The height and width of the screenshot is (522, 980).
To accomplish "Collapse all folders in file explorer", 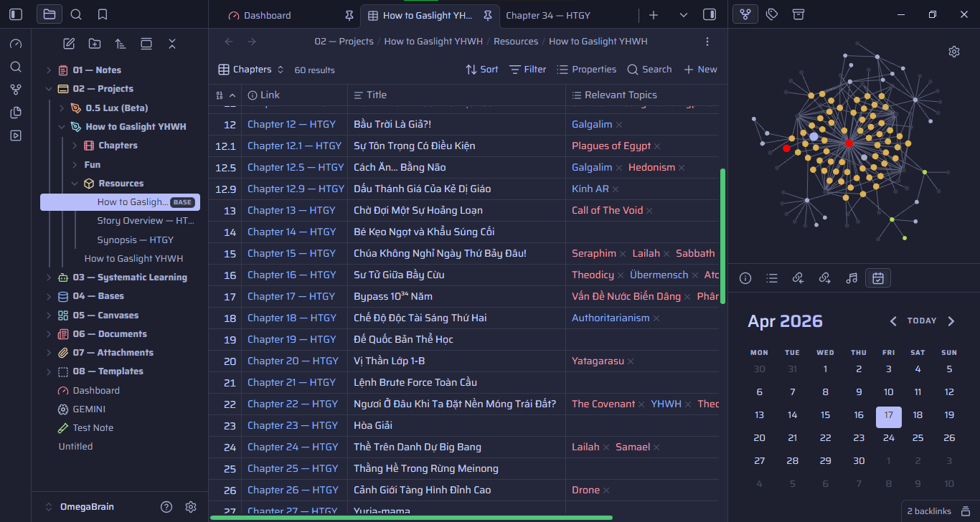I will pyautogui.click(x=172, y=44).
